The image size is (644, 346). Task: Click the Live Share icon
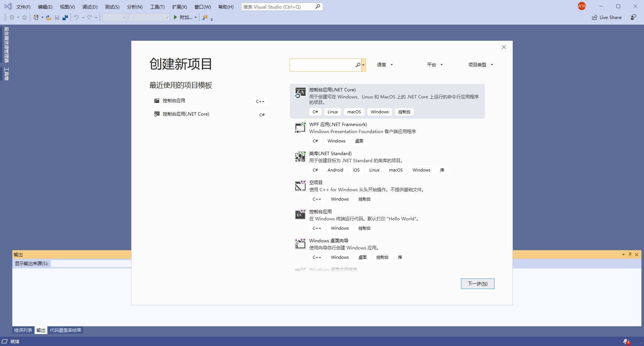point(595,18)
